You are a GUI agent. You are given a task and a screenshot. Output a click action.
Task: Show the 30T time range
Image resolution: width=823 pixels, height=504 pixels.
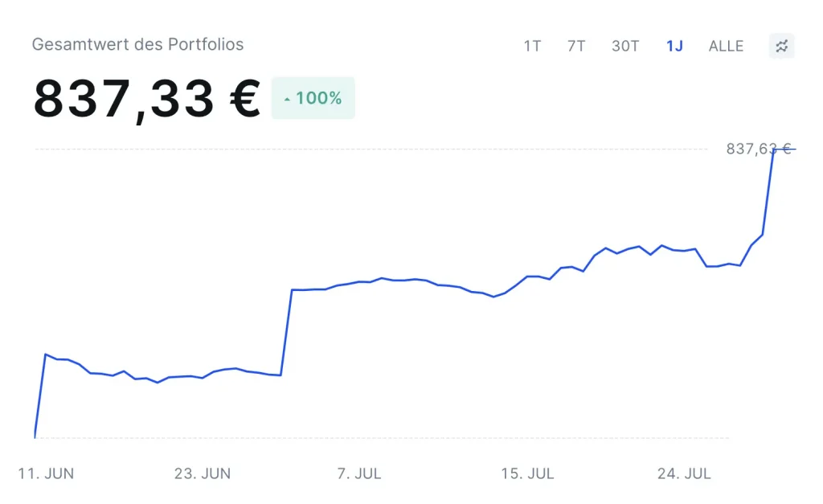tap(625, 46)
